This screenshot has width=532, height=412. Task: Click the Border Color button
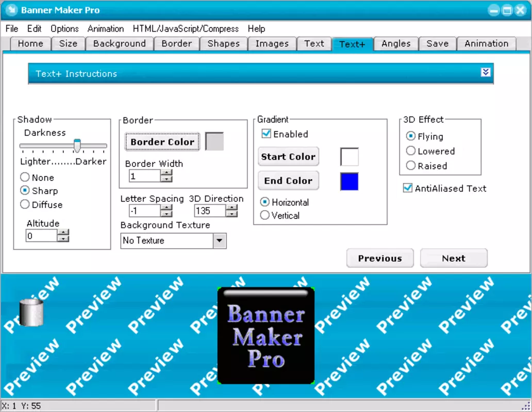[162, 142]
